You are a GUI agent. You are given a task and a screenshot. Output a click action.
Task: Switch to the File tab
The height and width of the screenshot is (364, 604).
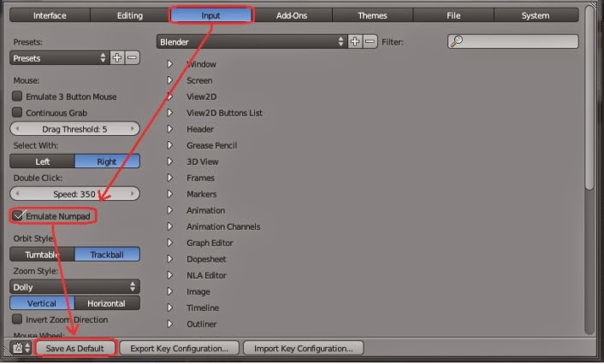coord(453,15)
